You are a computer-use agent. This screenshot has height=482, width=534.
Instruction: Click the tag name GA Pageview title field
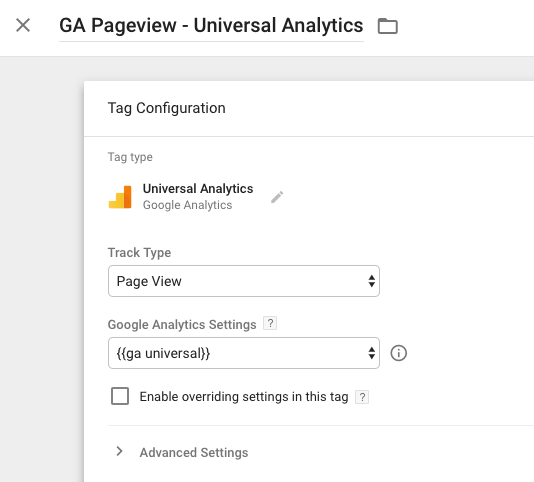(211, 26)
